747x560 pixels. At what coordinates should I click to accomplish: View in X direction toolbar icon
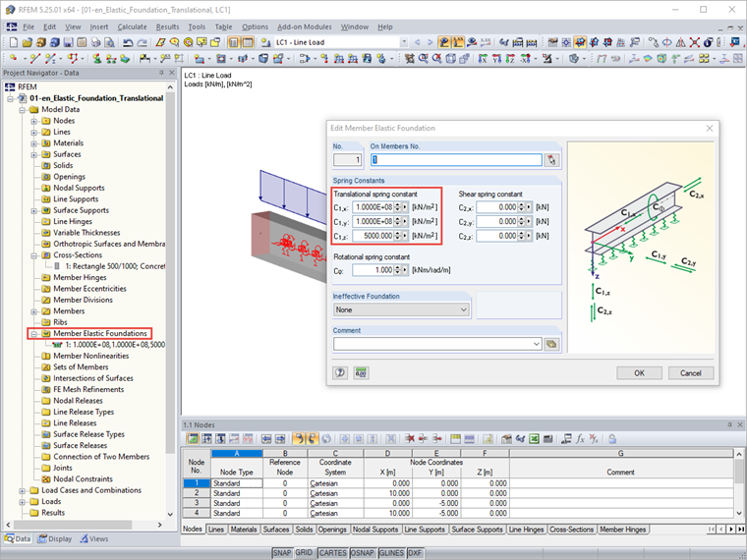pyautogui.click(x=483, y=59)
